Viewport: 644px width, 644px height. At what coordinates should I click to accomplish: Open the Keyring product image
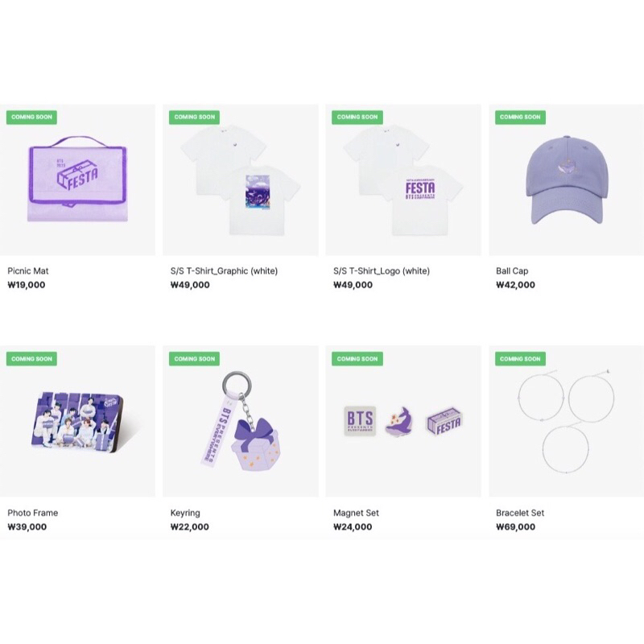point(241,421)
